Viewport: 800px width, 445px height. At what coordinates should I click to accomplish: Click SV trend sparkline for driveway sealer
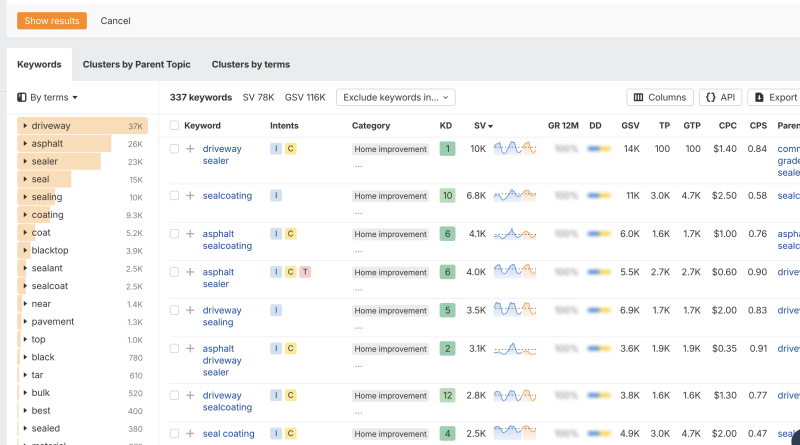click(x=515, y=149)
